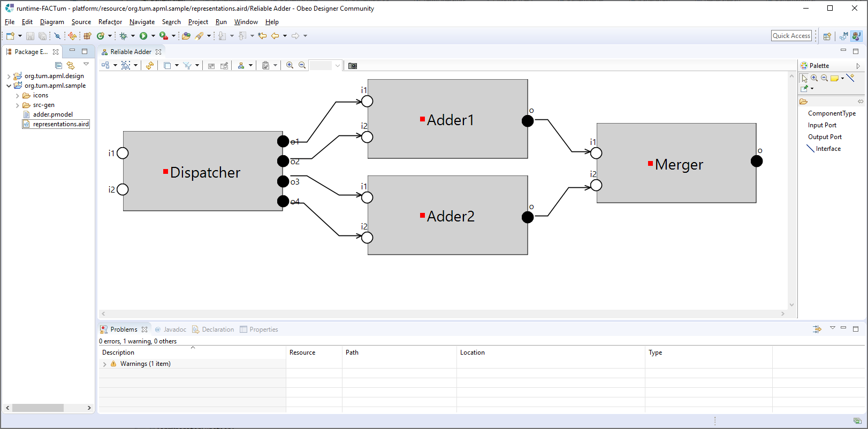Click the Back navigation arrow

tap(275, 36)
